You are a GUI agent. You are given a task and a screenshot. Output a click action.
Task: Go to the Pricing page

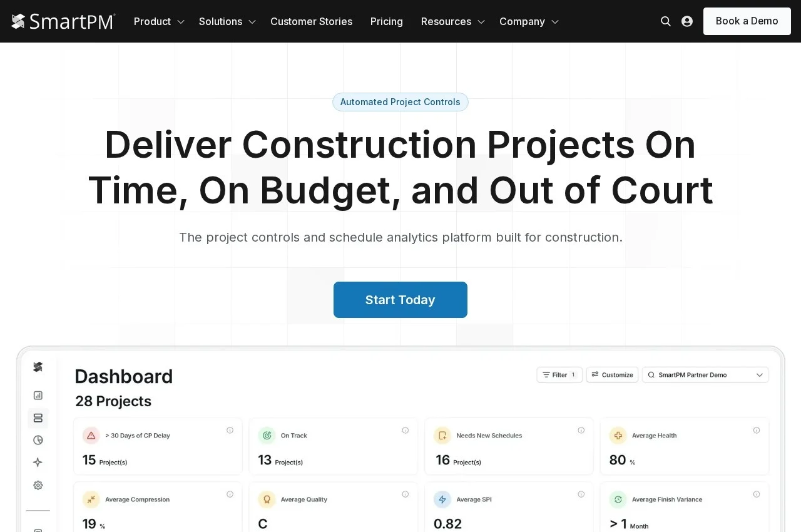[x=387, y=21]
